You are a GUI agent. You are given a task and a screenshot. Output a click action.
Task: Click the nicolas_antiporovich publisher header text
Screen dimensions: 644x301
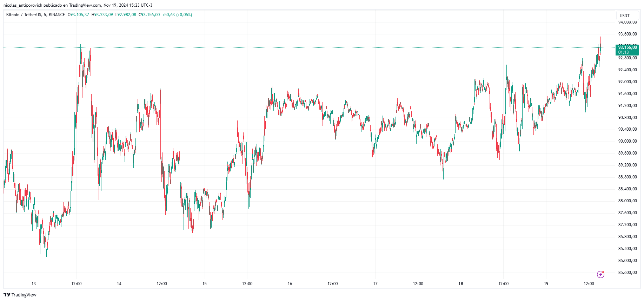coord(23,5)
